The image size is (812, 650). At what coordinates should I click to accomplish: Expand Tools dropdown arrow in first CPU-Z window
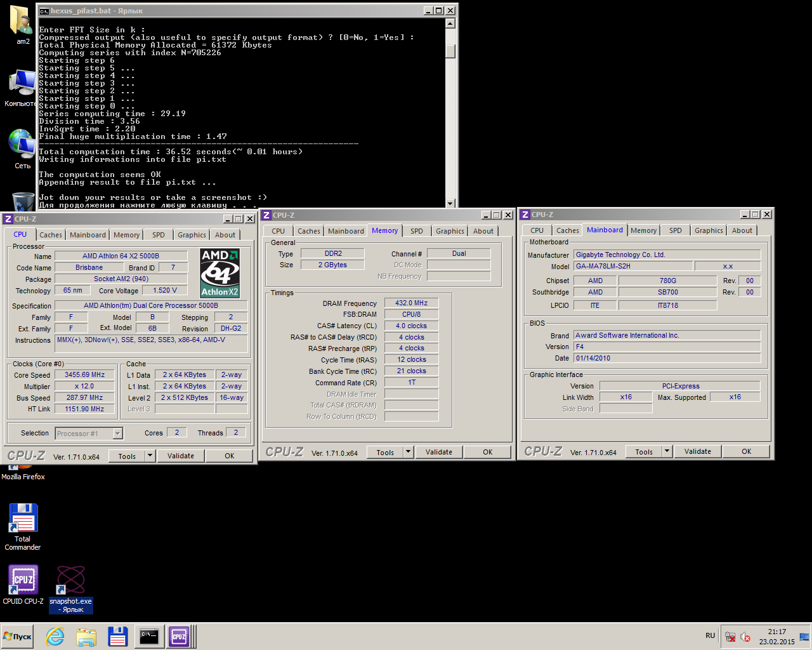pyautogui.click(x=150, y=456)
